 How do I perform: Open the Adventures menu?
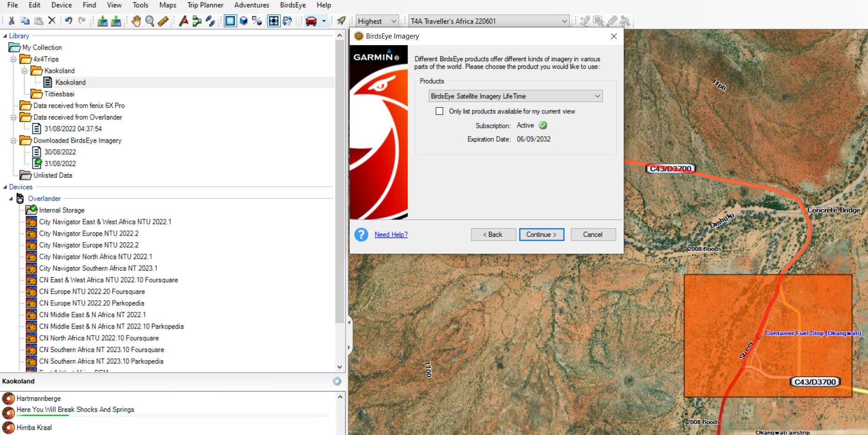(252, 5)
